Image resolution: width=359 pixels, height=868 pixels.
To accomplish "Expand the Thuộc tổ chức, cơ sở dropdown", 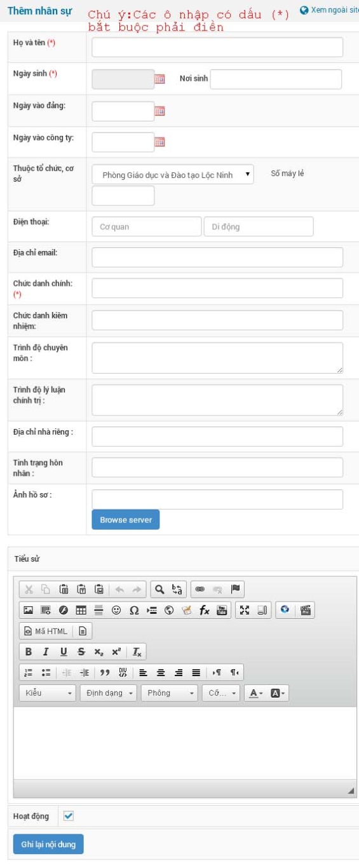I will point(173,175).
